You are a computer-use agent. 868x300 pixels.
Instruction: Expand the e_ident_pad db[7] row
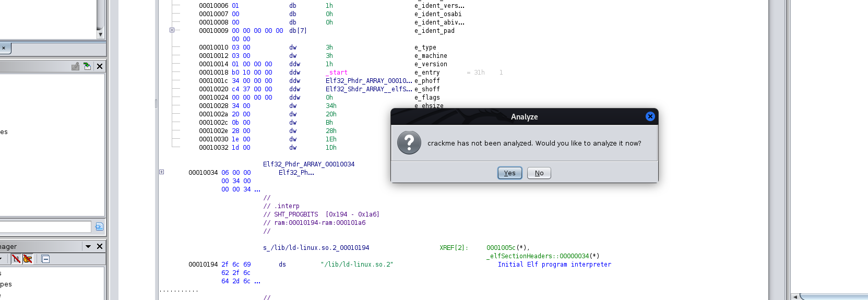(x=172, y=30)
